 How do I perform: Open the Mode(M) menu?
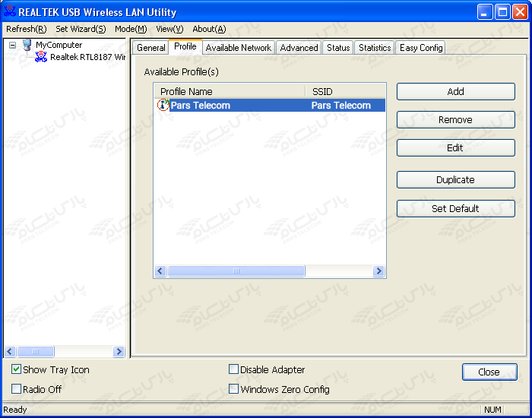(131, 29)
